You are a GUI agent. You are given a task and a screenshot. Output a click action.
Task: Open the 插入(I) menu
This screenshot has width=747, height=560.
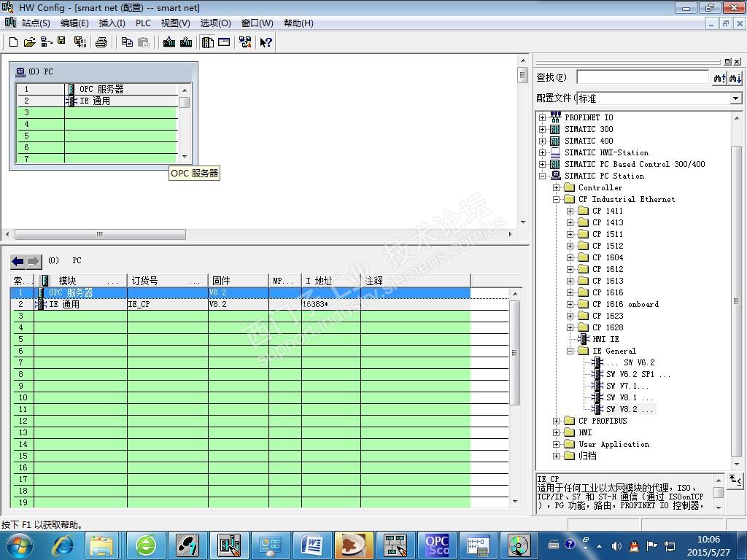click(112, 23)
